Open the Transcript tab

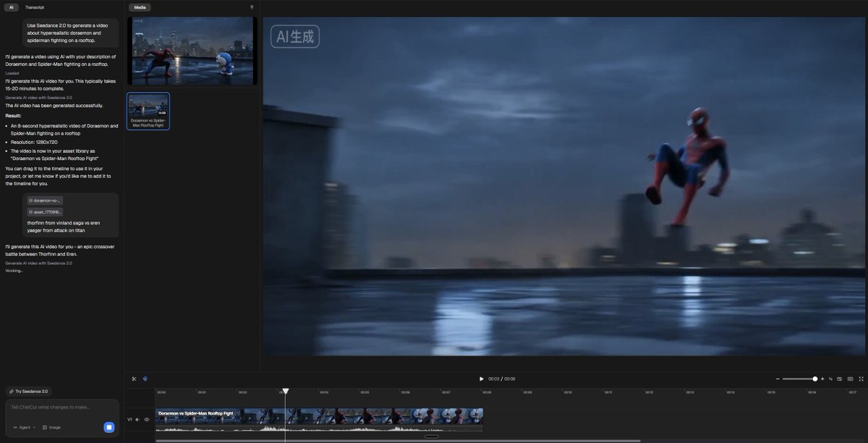[35, 7]
